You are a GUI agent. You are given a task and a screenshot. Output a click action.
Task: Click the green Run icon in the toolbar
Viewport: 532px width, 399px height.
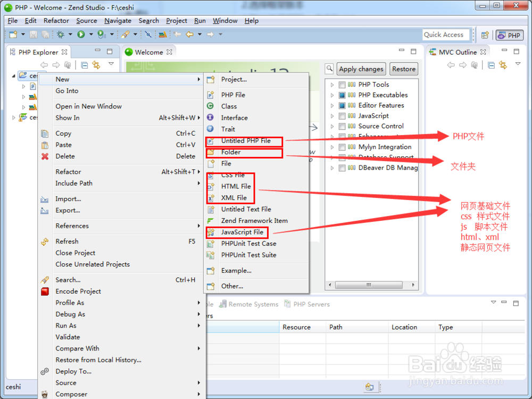point(81,34)
